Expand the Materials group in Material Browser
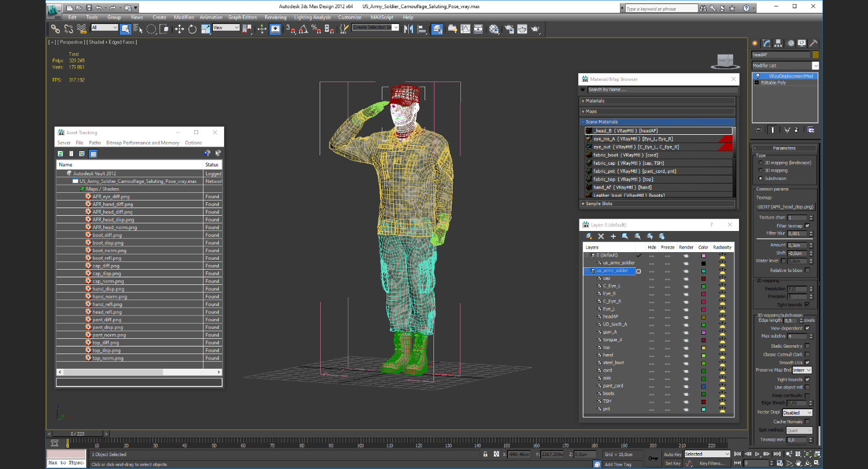 657,101
